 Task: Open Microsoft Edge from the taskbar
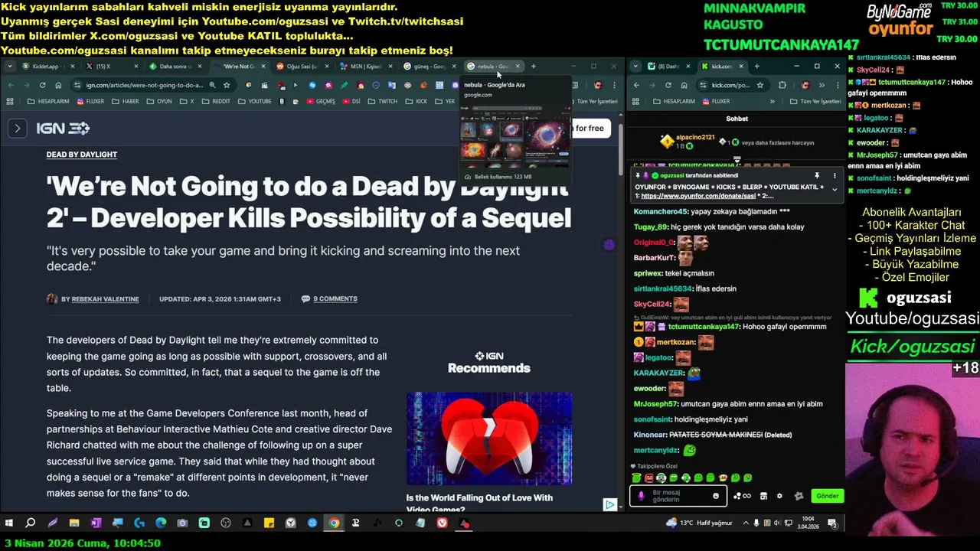tap(161, 523)
